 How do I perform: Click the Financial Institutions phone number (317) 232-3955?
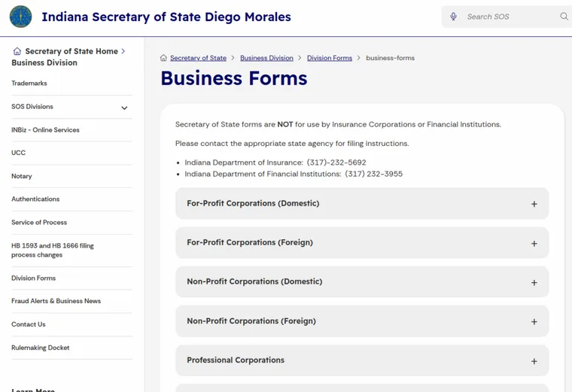373,174
